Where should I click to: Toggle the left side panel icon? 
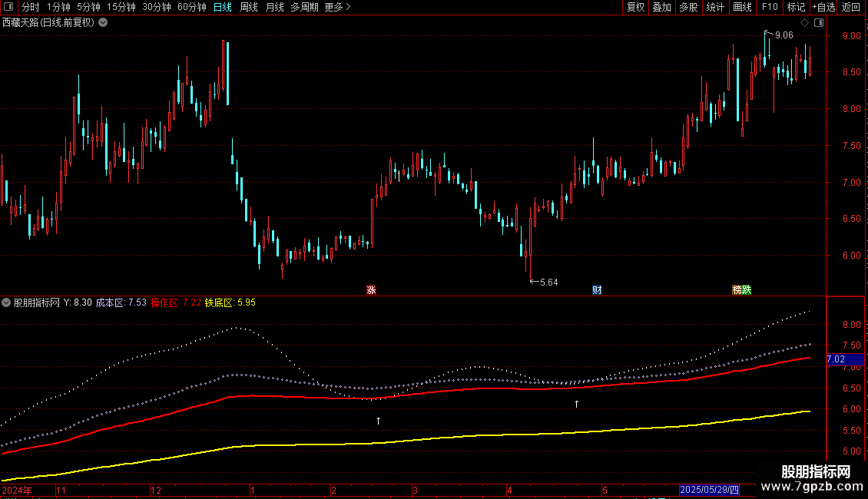click(x=8, y=7)
